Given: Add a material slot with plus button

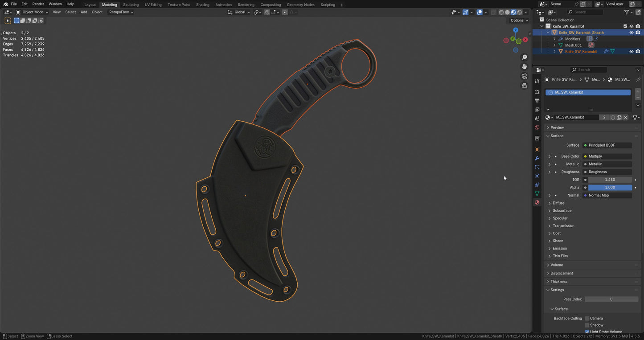Looking at the screenshot, I should [638, 91].
